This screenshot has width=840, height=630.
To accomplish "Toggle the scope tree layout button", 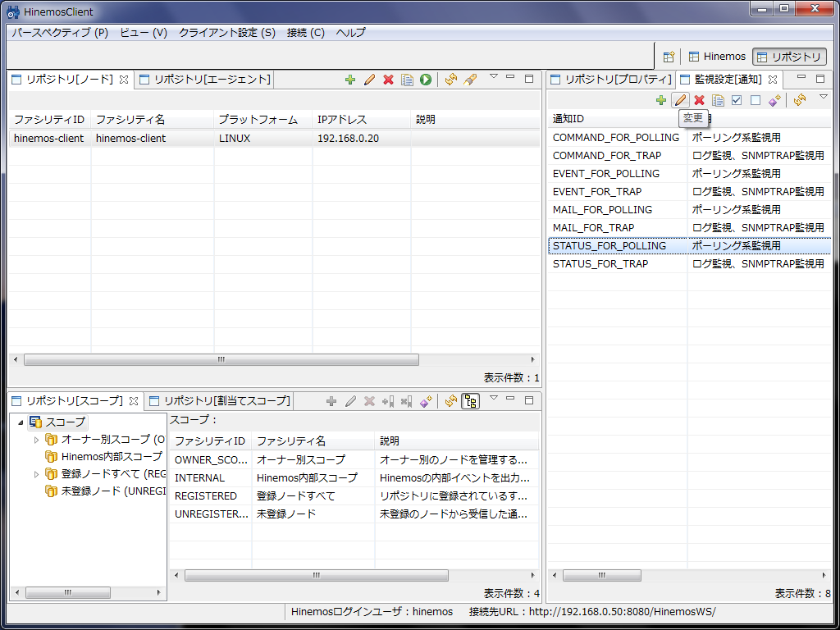I will point(470,401).
